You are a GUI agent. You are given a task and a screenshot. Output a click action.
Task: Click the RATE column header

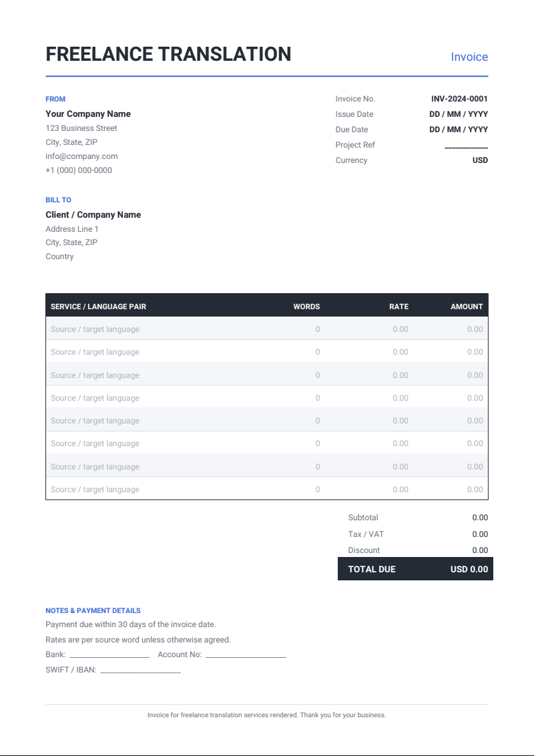click(398, 307)
